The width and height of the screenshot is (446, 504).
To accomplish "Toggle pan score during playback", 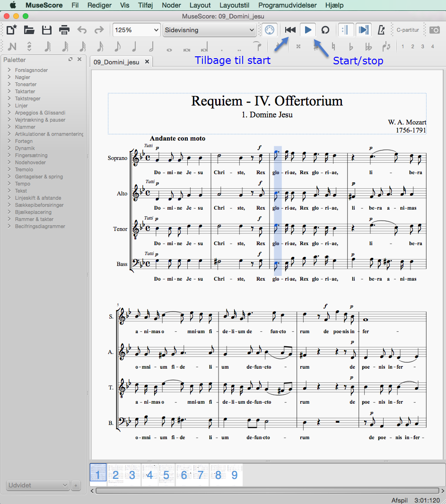I will [364, 30].
